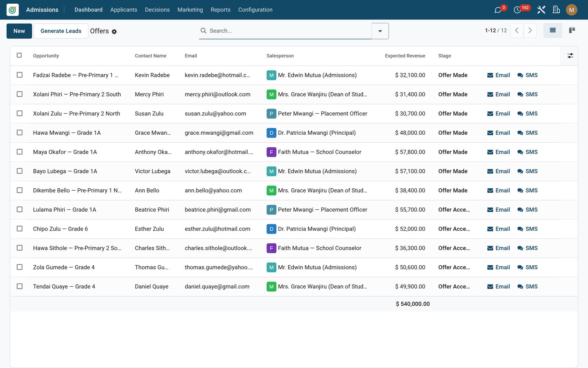This screenshot has width=588, height=368.
Task: Click the Generate Leads button
Action: coord(61,31)
